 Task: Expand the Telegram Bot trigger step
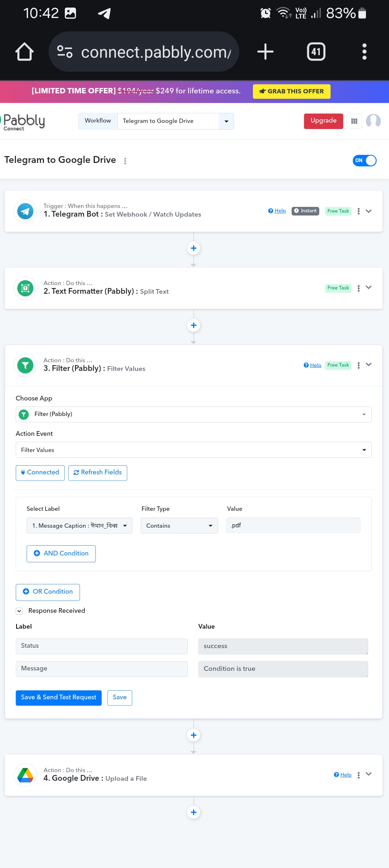(x=368, y=211)
